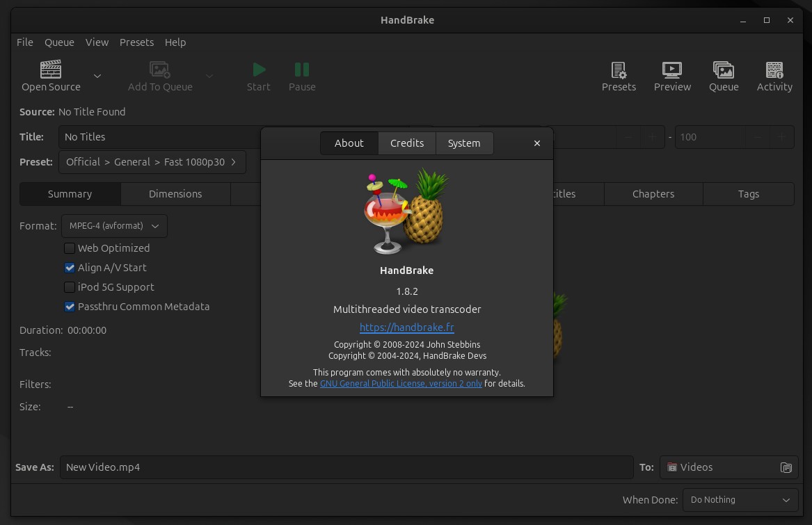Expand the Open Source dropdown arrow
Viewport: 812px width, 525px height.
pos(97,76)
